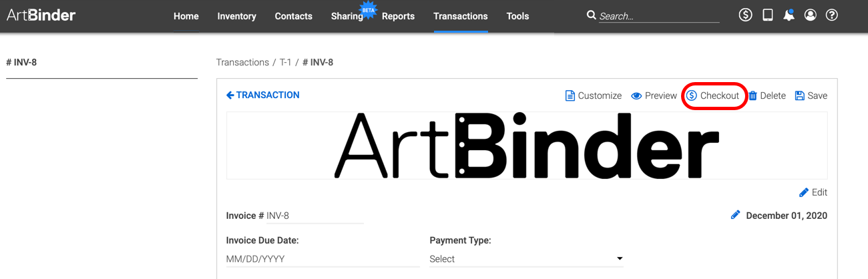Click the ArtBinder logo banner image
The width and height of the screenshot is (868, 279).
(x=527, y=146)
